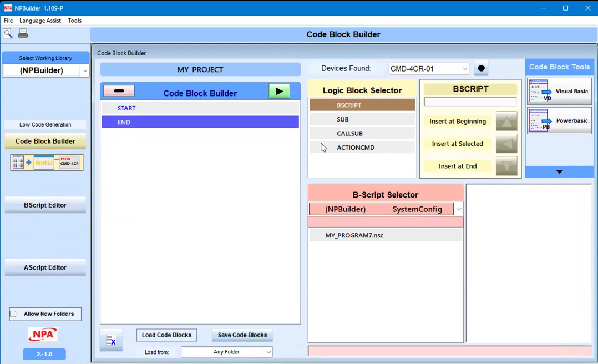Click the left arrow beside Insert at Selected
Screen dimensions: 598x364
point(506,144)
